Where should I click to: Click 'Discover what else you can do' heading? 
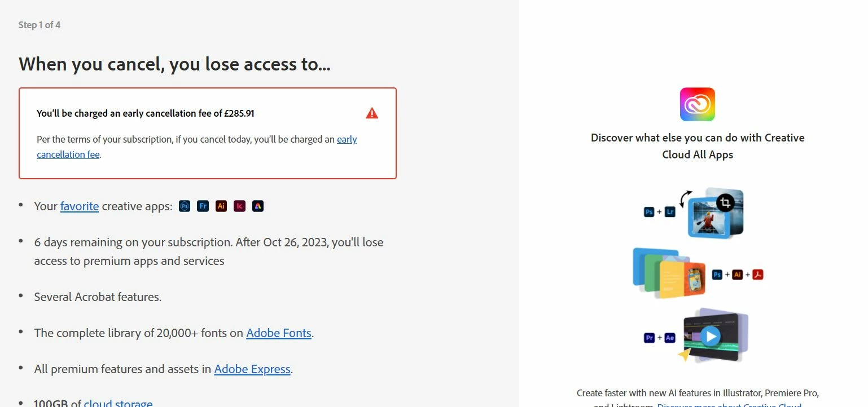pyautogui.click(x=698, y=146)
